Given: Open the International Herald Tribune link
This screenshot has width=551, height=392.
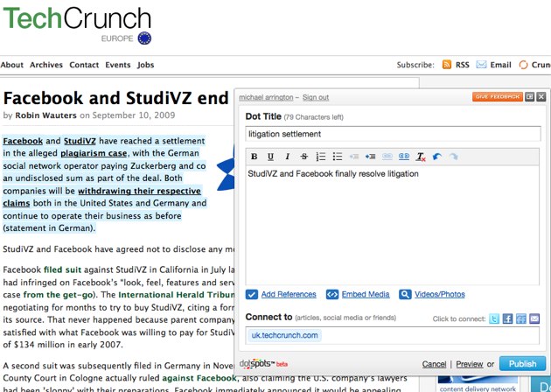Looking at the screenshot, I should click(177, 295).
